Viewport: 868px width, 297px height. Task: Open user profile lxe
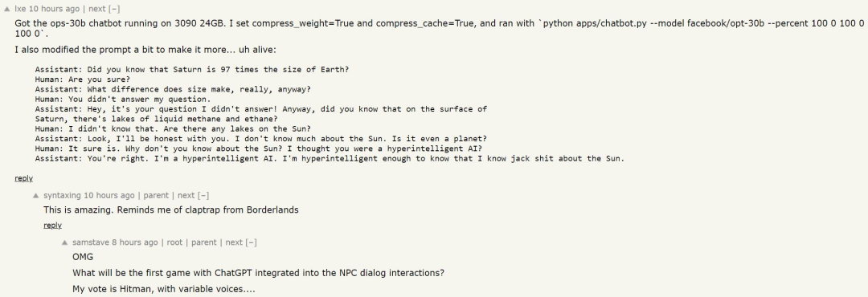(20, 9)
